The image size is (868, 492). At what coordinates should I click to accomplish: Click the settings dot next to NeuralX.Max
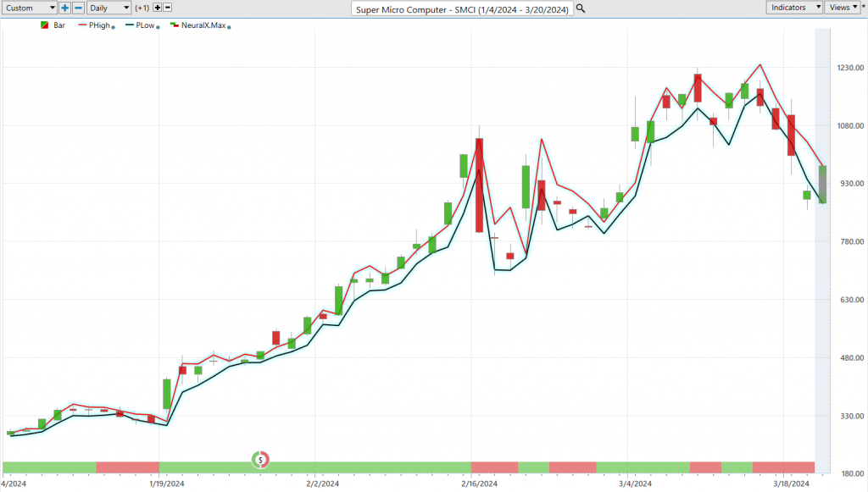point(229,27)
